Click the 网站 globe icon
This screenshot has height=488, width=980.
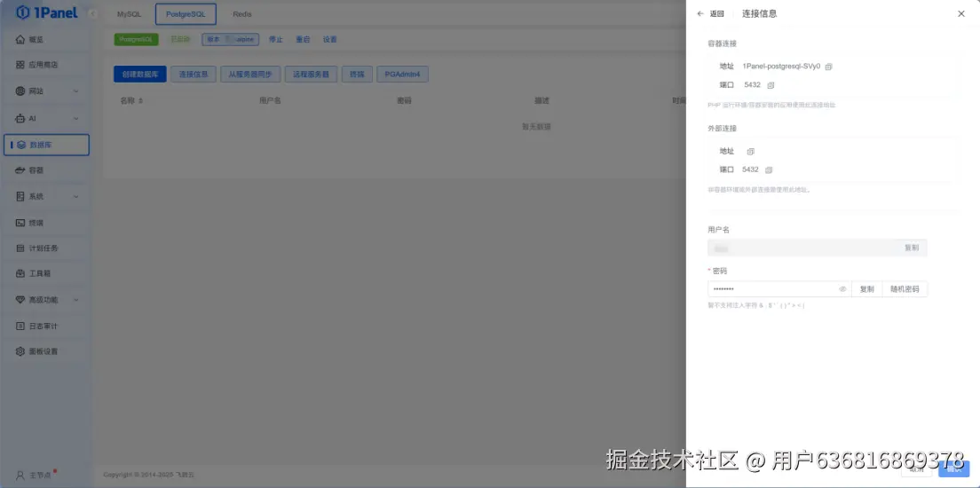(20, 91)
